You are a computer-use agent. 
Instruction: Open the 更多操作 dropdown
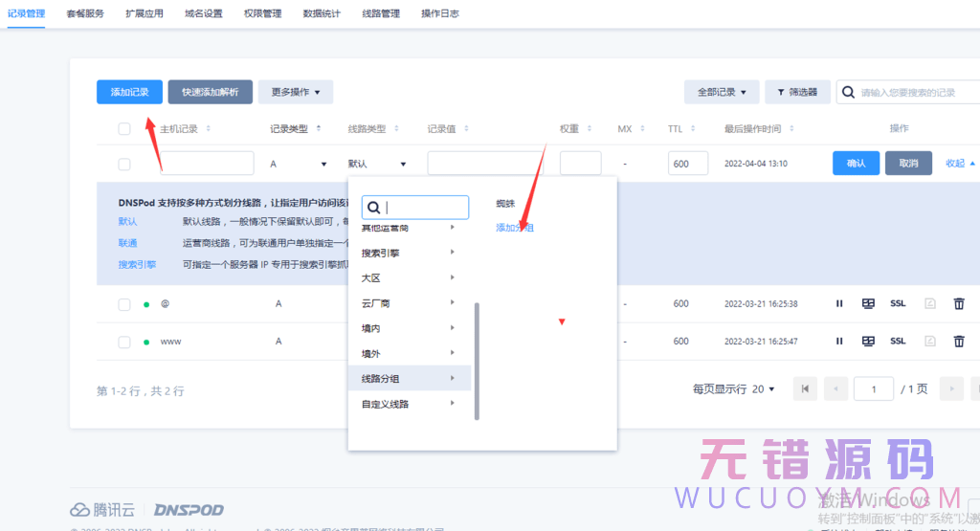pos(295,92)
